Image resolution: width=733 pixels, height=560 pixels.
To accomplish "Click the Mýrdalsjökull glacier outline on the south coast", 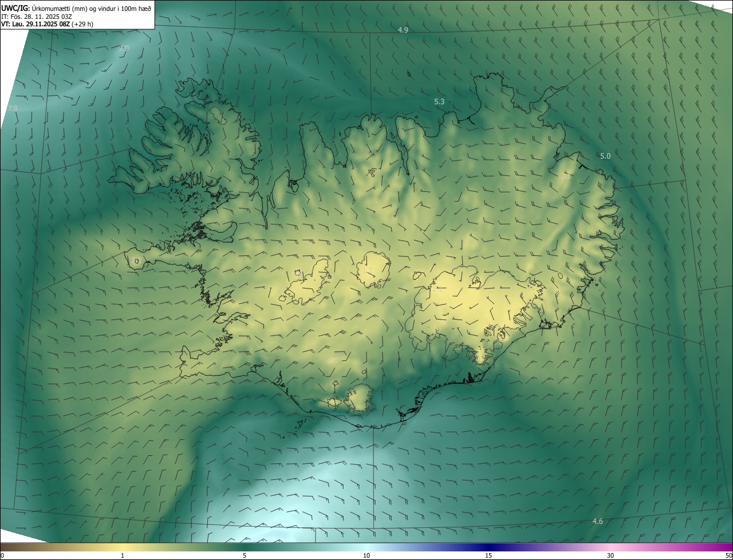I will click(x=360, y=399).
